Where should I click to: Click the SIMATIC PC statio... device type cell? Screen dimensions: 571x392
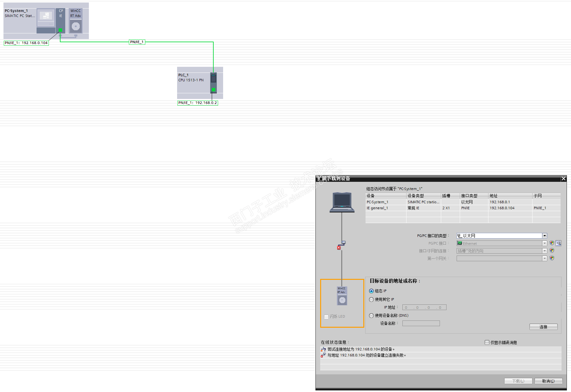click(423, 202)
